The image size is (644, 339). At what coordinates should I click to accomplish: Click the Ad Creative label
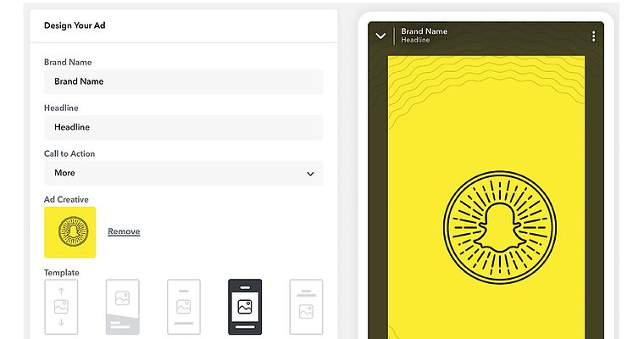click(66, 199)
